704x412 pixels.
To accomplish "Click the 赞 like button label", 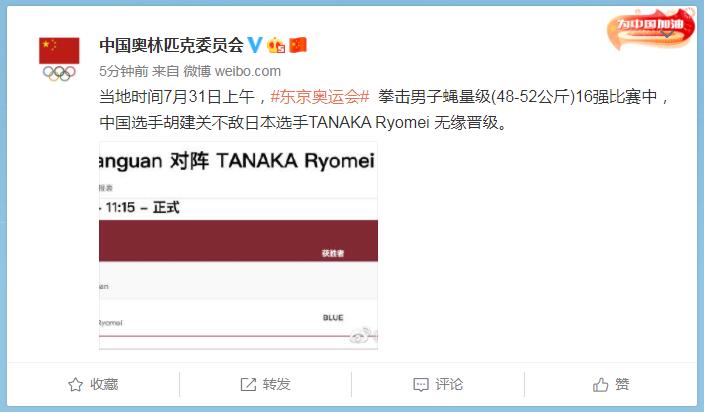I will [622, 385].
